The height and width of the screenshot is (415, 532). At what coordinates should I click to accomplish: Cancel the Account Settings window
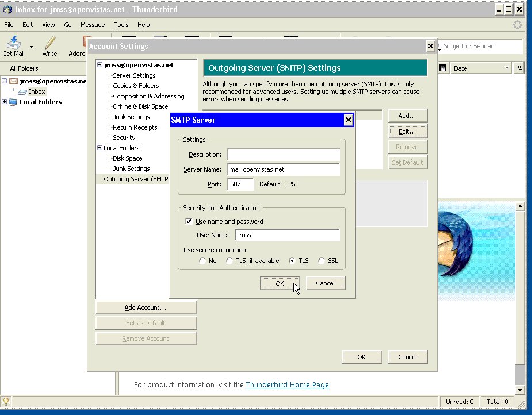[407, 357]
